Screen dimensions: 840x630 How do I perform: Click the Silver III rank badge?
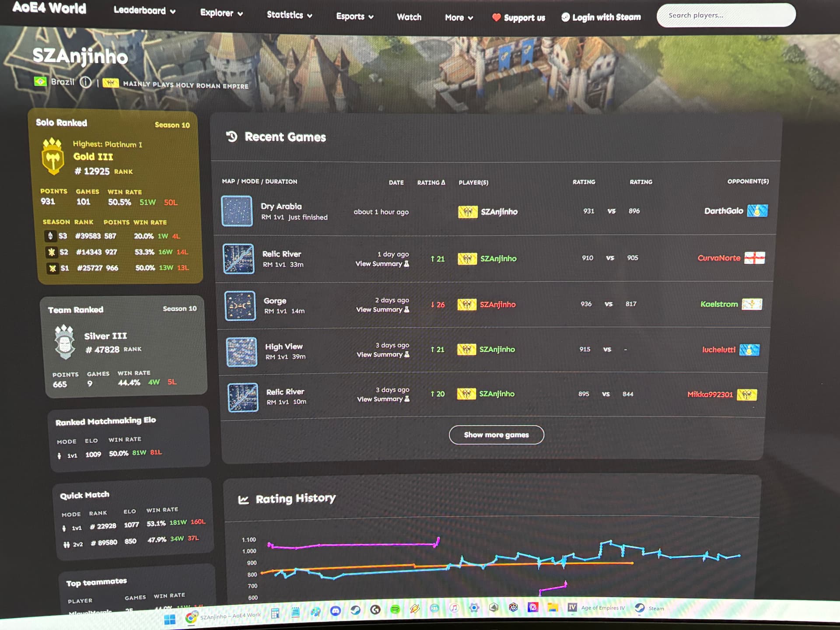point(65,342)
